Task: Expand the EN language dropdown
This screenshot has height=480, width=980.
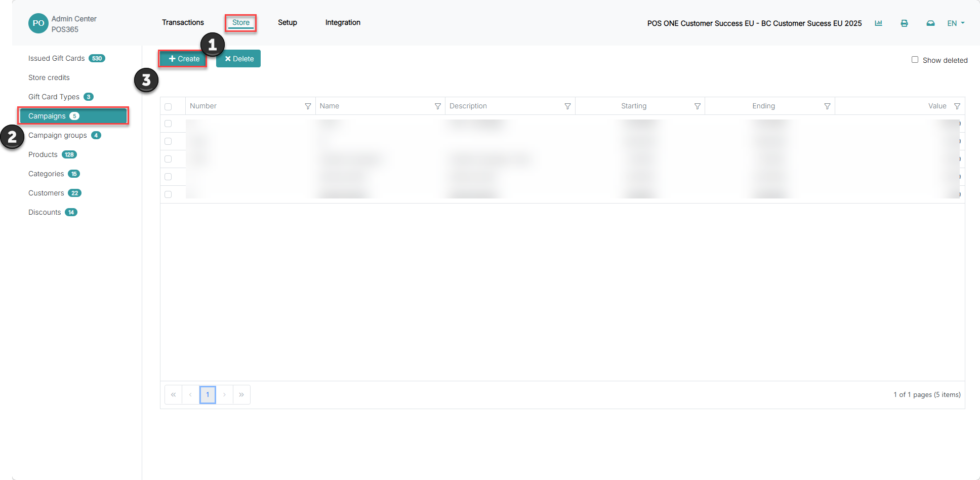Action: [x=956, y=23]
